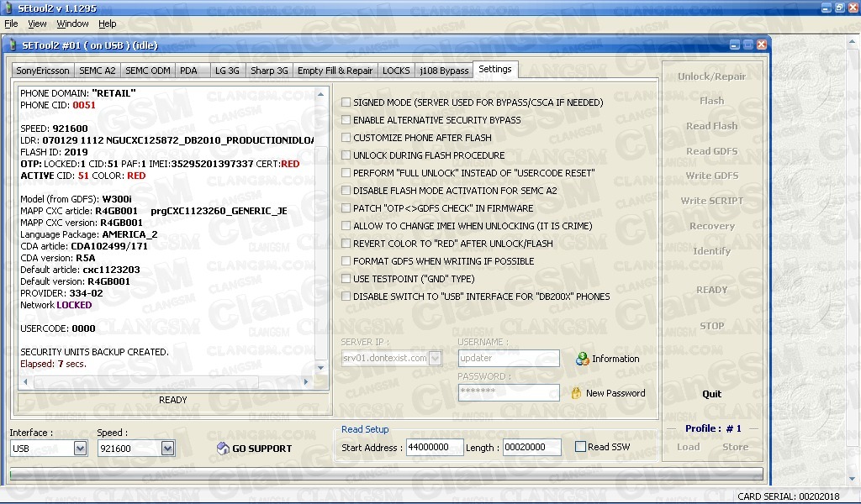Click the STOP button
Image resolution: width=861 pixels, height=504 pixels.
point(711,326)
